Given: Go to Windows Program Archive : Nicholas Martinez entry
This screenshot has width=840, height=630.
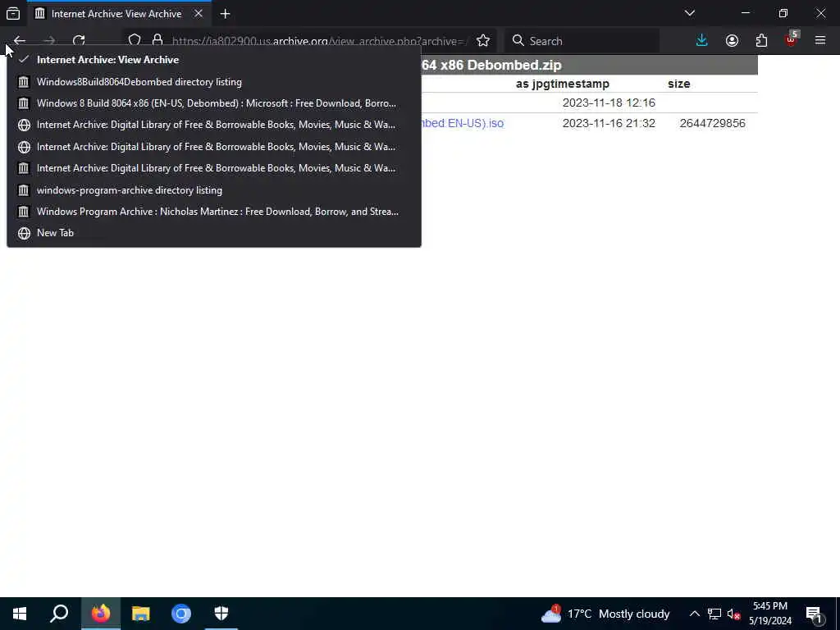Looking at the screenshot, I should tap(214, 212).
